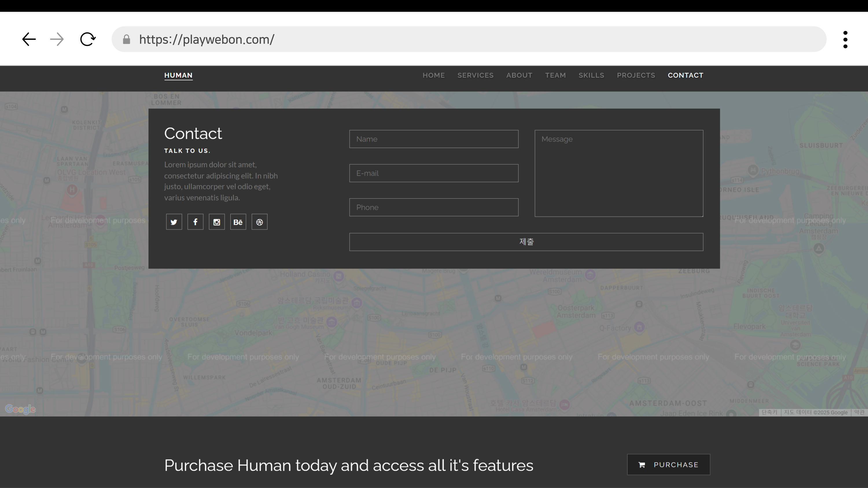Click the PURCHASE button
868x488 pixels.
point(668,465)
